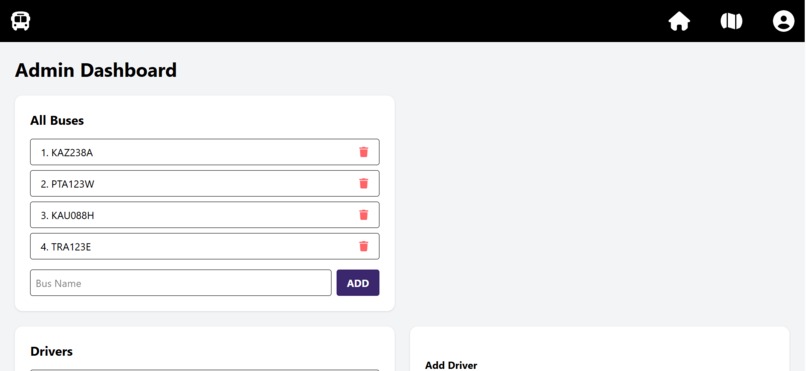
Task: Click the Admin Dashboard heading
Action: pyautogui.click(x=96, y=70)
